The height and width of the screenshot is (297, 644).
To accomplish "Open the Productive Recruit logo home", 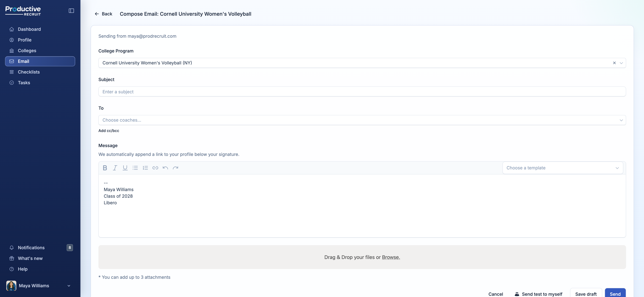I will click(23, 11).
